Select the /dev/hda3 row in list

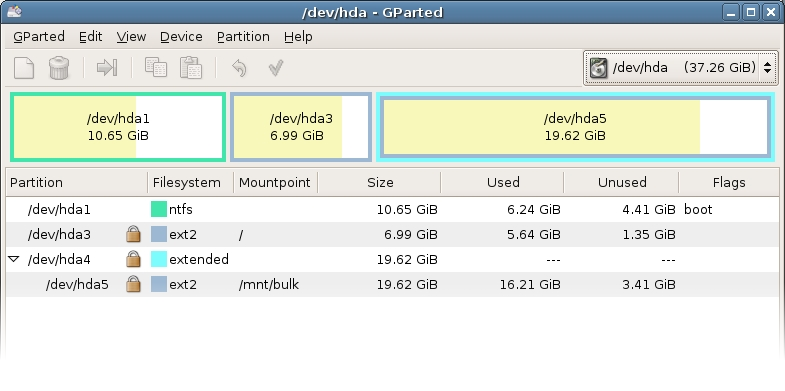point(392,234)
